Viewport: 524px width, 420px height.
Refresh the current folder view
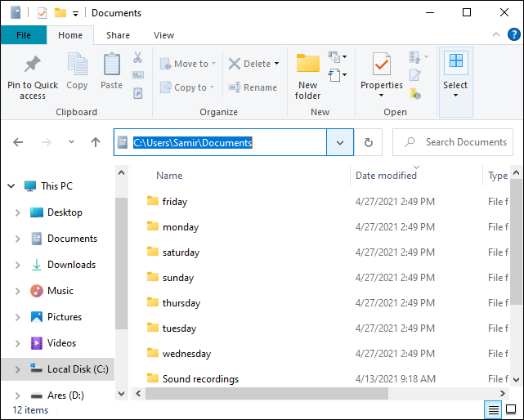(369, 142)
